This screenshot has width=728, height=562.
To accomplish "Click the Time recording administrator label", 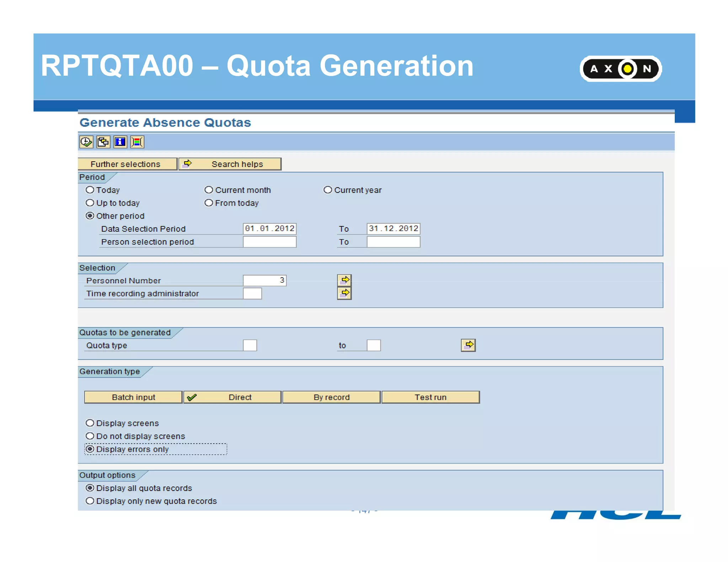I will point(143,294).
